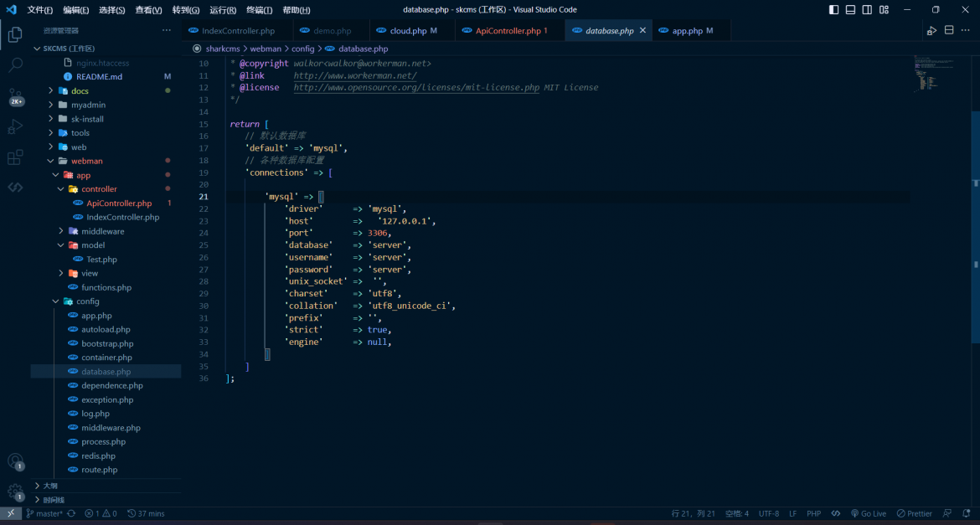Image resolution: width=980 pixels, height=525 pixels.
Task: Open the 终端(T) menu
Action: [x=260, y=10]
